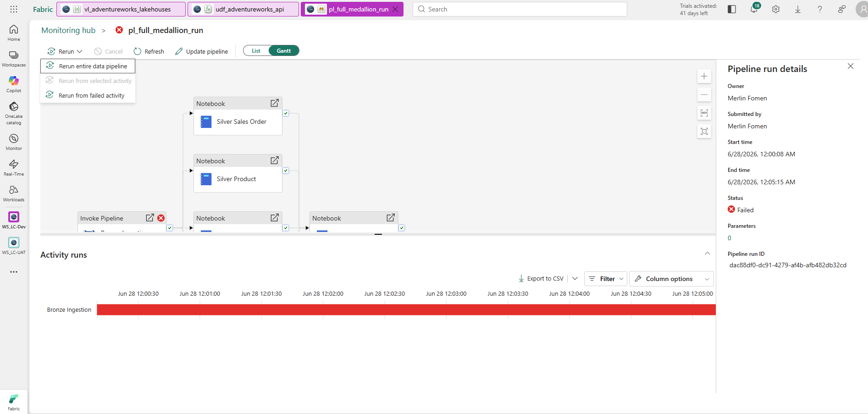This screenshot has width=868, height=414.
Task: Open Real-Time hub in the sidebar
Action: [x=14, y=168]
